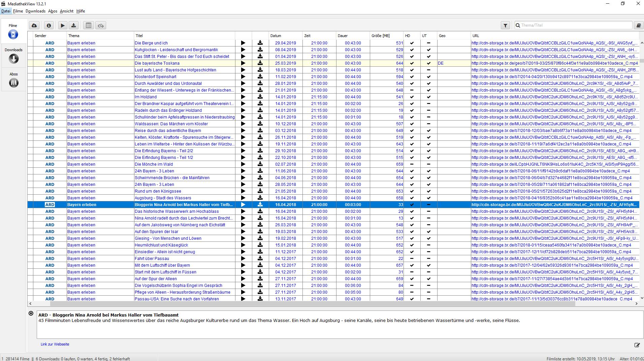This screenshot has height=361, width=644.
Task: Play Radeln durch das Erdinger Holzland
Action: pyautogui.click(x=243, y=110)
